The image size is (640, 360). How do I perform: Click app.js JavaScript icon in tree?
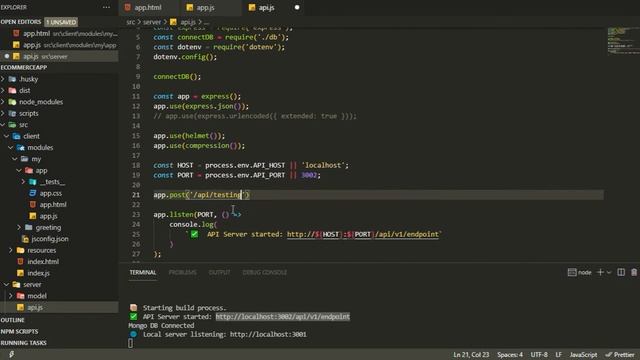pos(33,216)
